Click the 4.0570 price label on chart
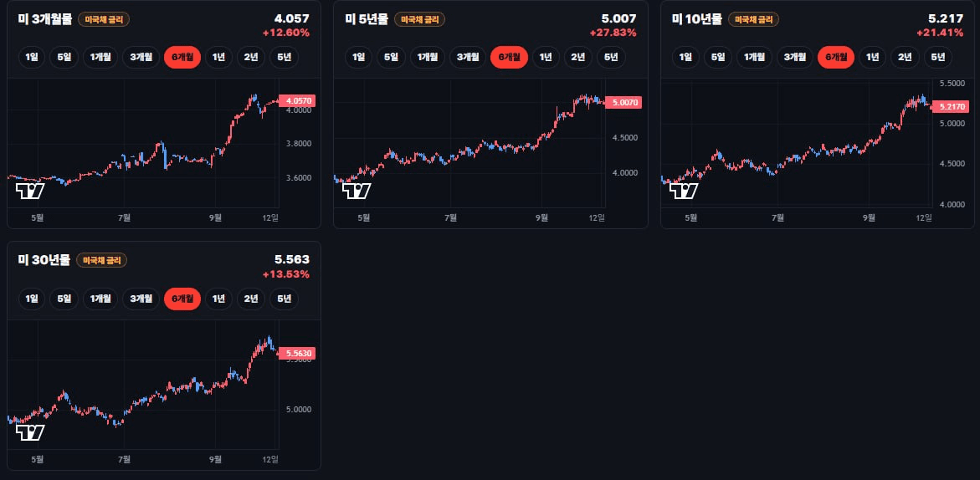Screen dimensions: 980x480 [297, 100]
